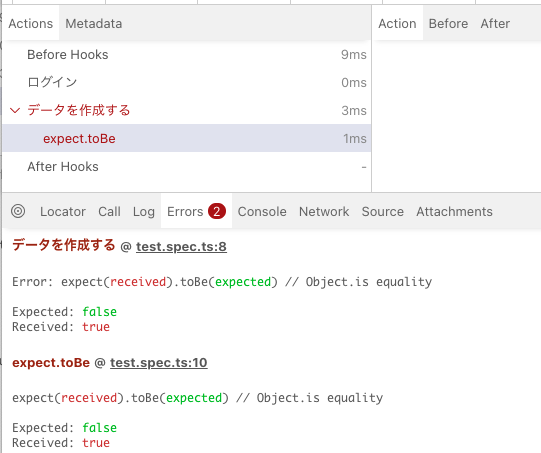Click the red データを作成する error heading
This screenshot has height=453, width=541.
point(63,245)
